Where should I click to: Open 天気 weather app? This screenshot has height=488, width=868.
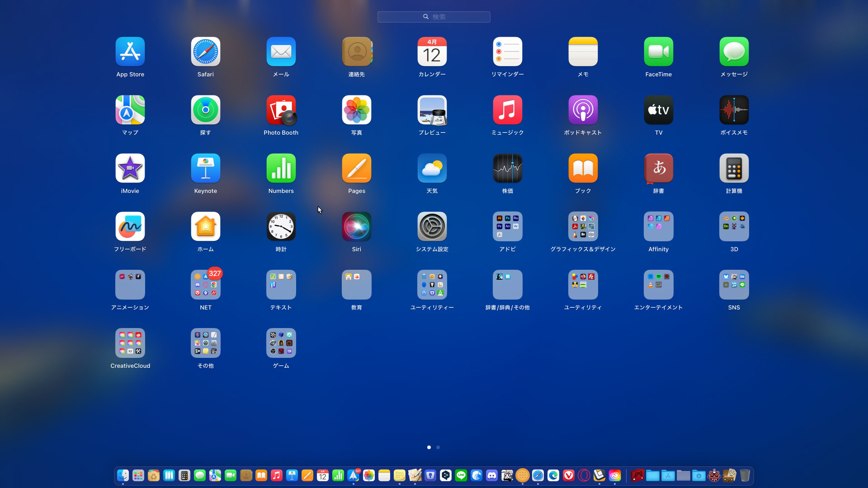point(432,168)
